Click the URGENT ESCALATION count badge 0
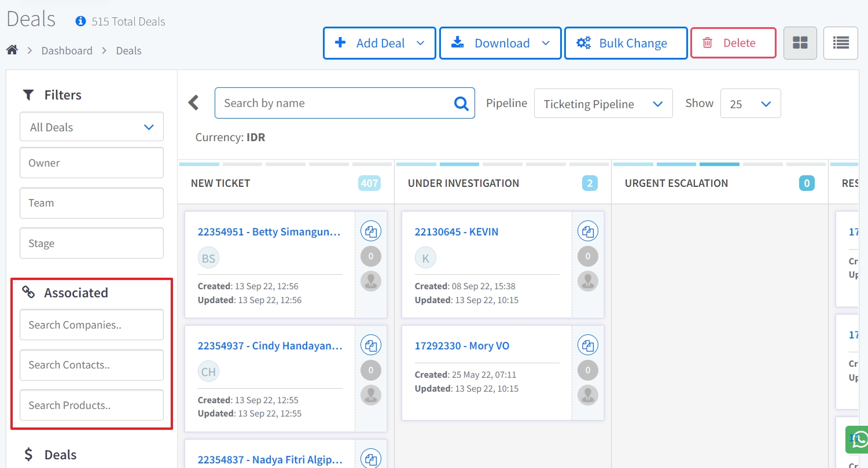Image resolution: width=868 pixels, height=468 pixels. [807, 183]
